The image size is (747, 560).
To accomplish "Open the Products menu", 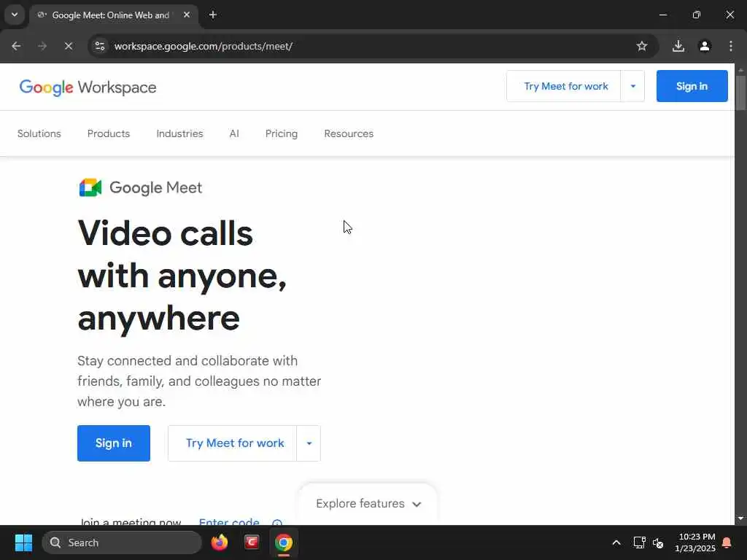I will tap(109, 134).
